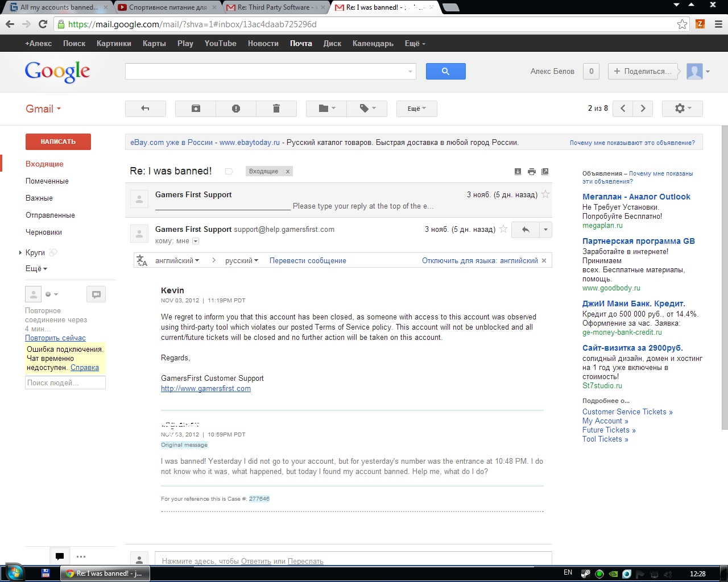Viewport: 728px width, 582px height.
Task: Open the labels dropdown in toolbar
Action: (367, 109)
